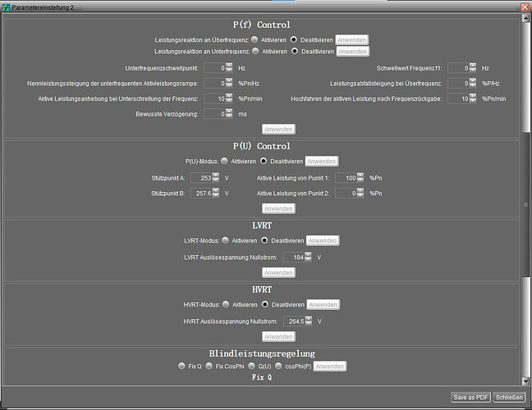Image resolution: width=532 pixels, height=410 pixels.
Task: Close the Parametereinstellung 2 window
Action: coord(525,7)
